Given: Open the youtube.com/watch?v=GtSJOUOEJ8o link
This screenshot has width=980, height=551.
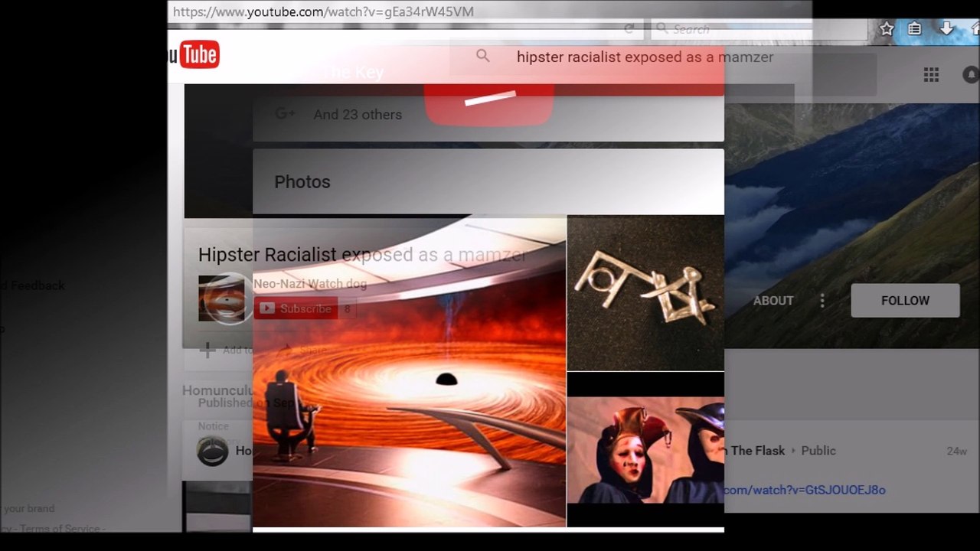Looking at the screenshot, I should (805, 490).
